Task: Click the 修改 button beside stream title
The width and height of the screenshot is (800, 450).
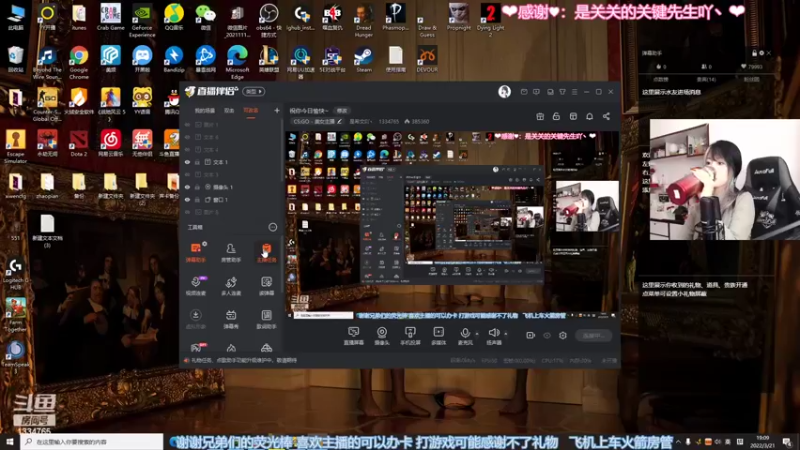Action: [x=342, y=111]
